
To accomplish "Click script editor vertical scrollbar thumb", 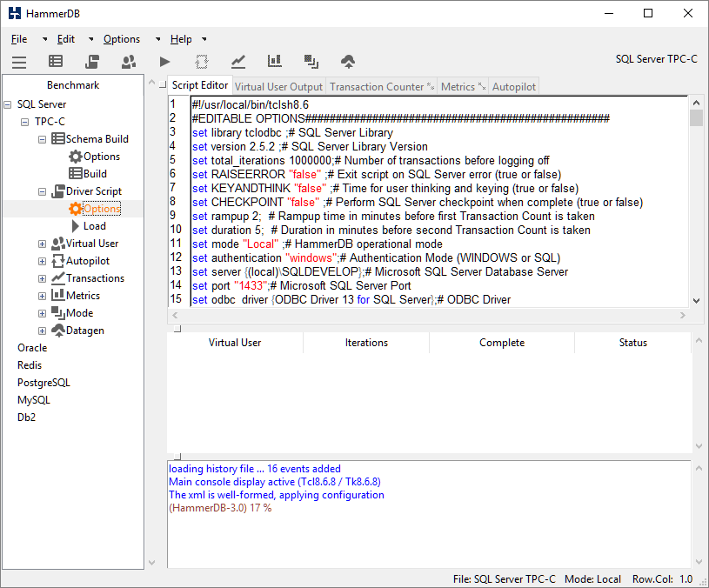I will 696,117.
